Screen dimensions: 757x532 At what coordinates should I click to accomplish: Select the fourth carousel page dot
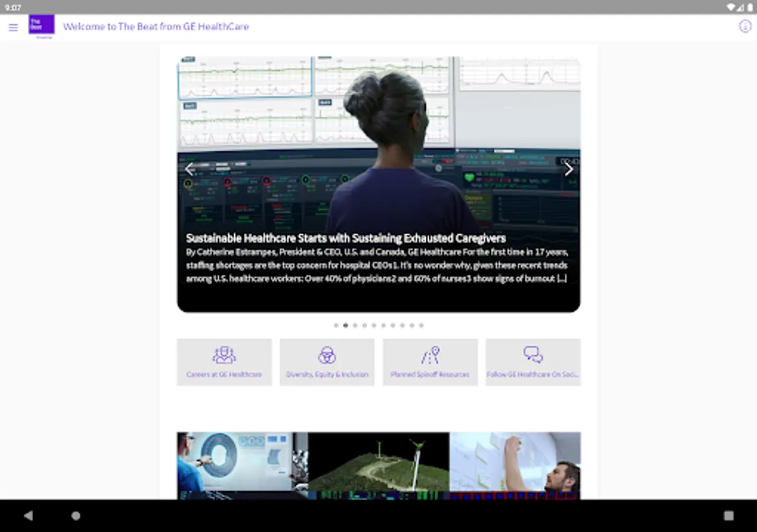(365, 325)
